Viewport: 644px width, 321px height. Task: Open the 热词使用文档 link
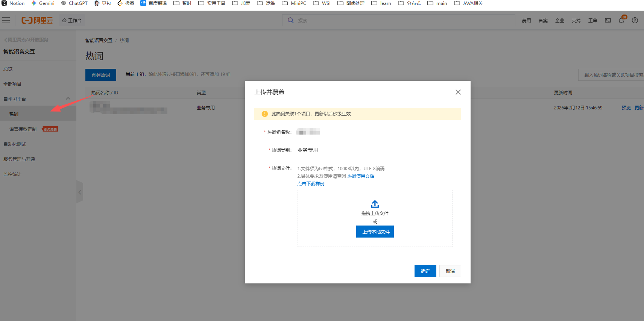(x=360, y=176)
